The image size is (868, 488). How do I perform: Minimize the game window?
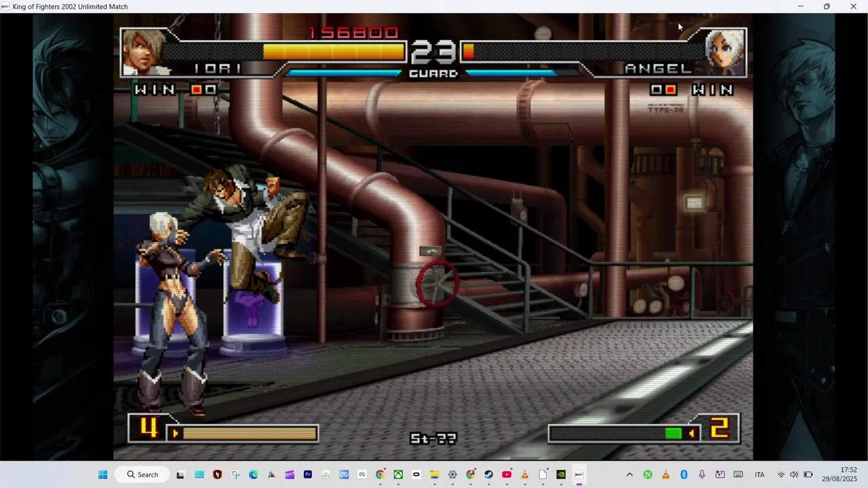click(800, 6)
